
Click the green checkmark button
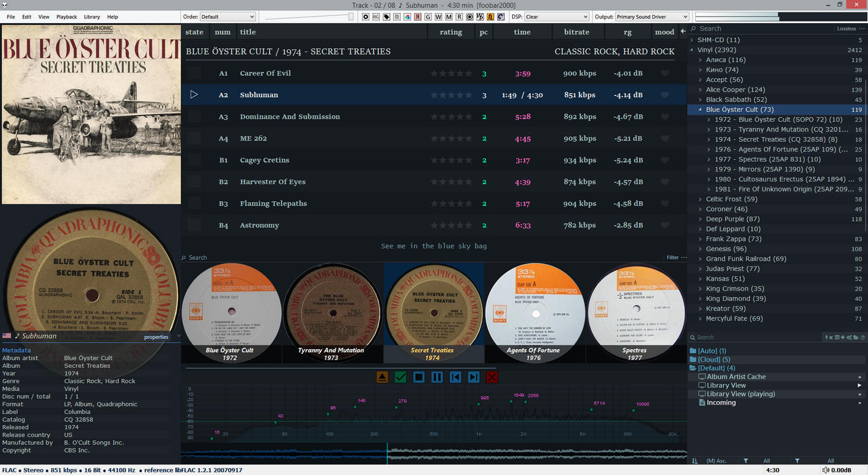(x=400, y=377)
